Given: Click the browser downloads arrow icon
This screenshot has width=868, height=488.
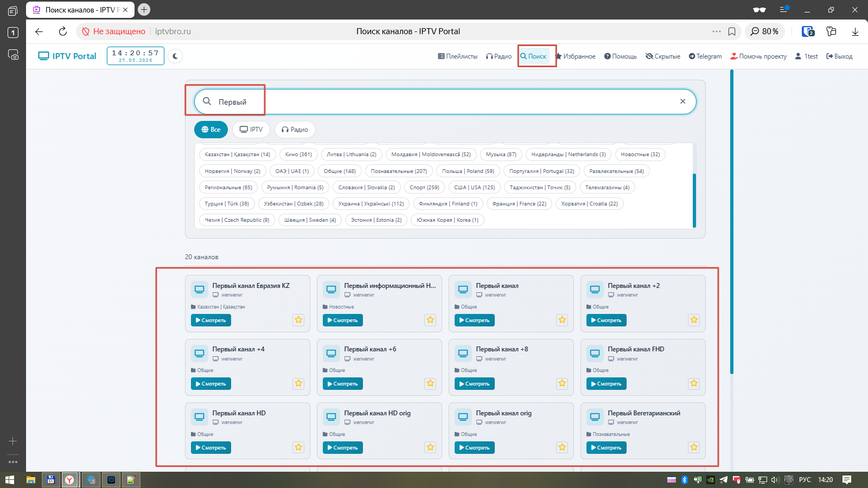Looking at the screenshot, I should 855,31.
